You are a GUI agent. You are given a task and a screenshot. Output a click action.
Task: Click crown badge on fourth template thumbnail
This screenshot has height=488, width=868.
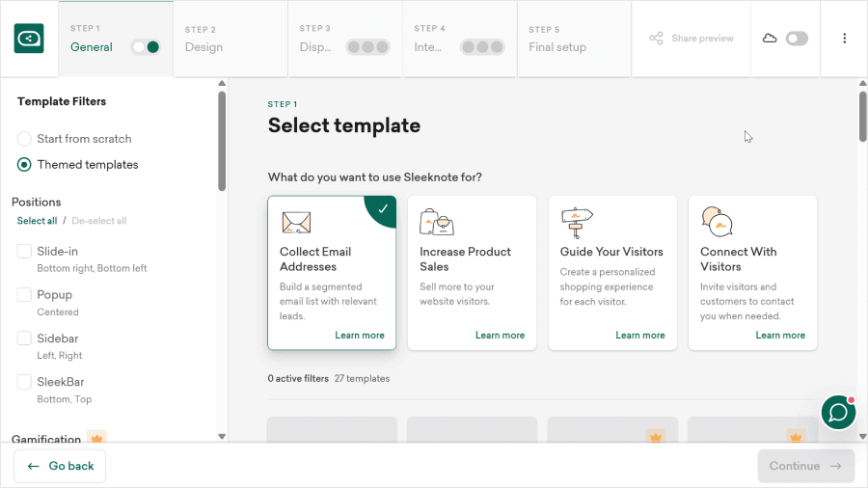(x=796, y=437)
